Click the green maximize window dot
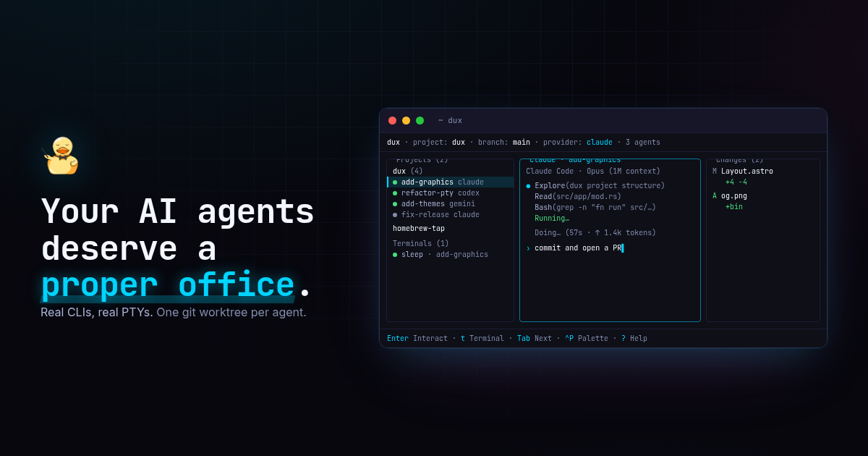This screenshot has height=456, width=868. click(420, 121)
